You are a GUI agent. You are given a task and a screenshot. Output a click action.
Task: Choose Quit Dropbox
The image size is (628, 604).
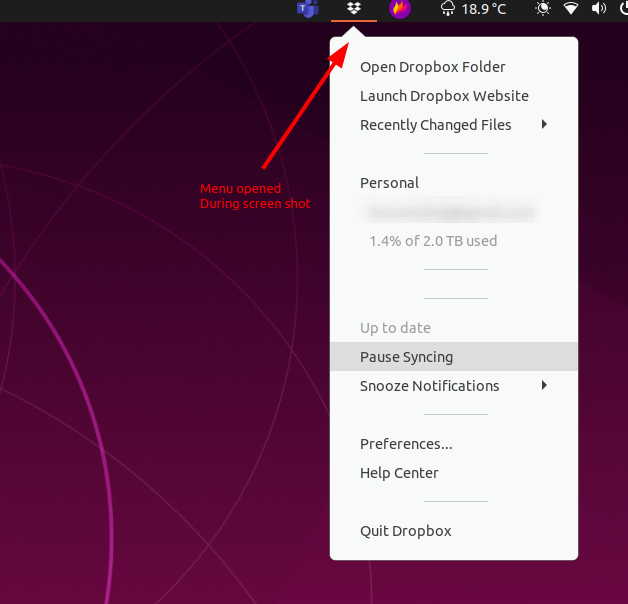(x=454, y=531)
